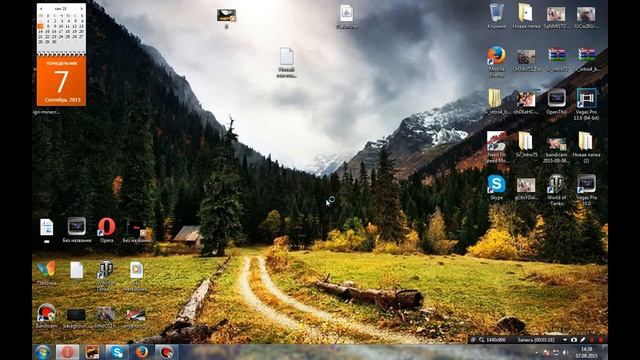Open the taskbar app between the red app and Skype
The width and height of the screenshot is (640, 360).
tap(92, 352)
